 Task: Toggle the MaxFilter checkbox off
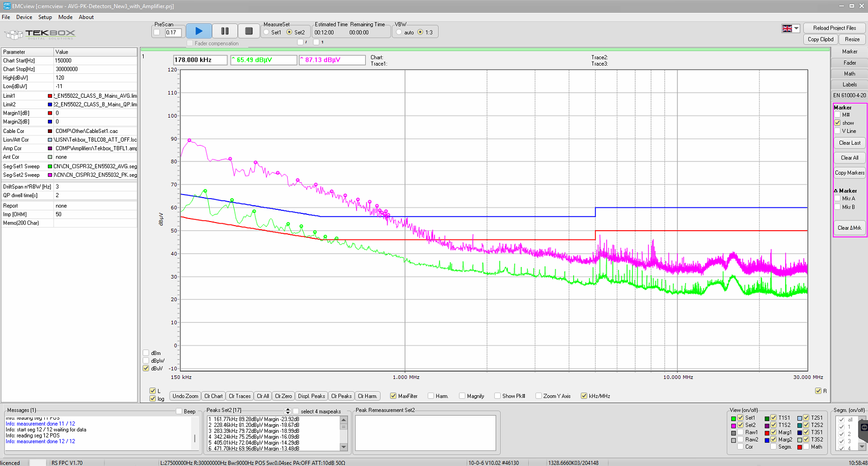tap(393, 396)
